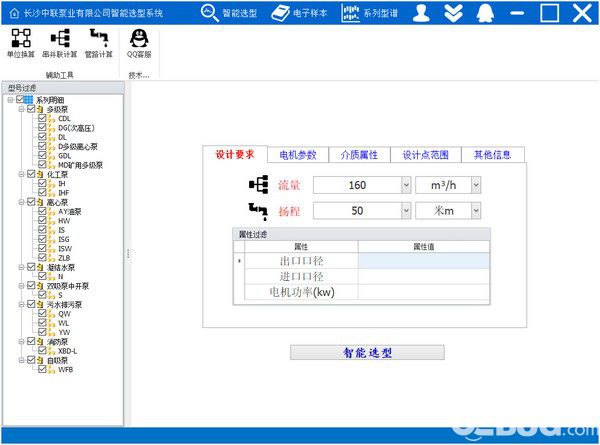Click the home icon in title bar
Image resolution: width=600 pixels, height=445 pixels.
coord(14,13)
